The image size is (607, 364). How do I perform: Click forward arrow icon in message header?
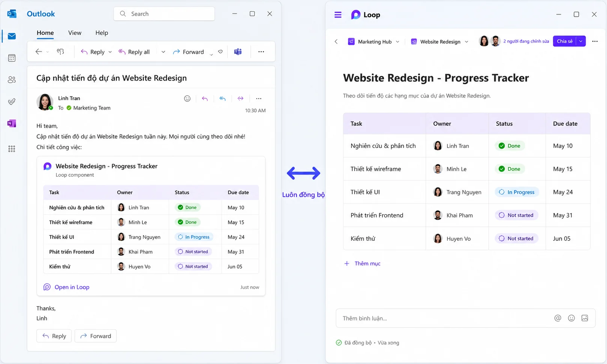[x=240, y=98]
